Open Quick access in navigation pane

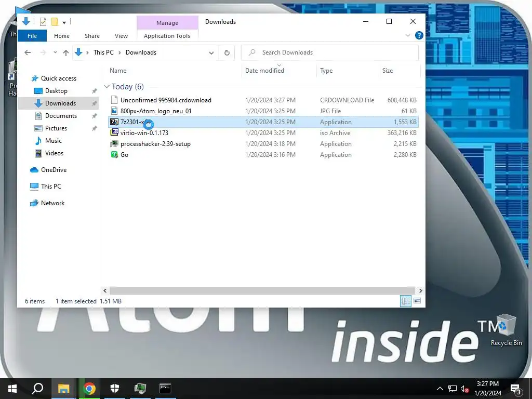pos(59,78)
